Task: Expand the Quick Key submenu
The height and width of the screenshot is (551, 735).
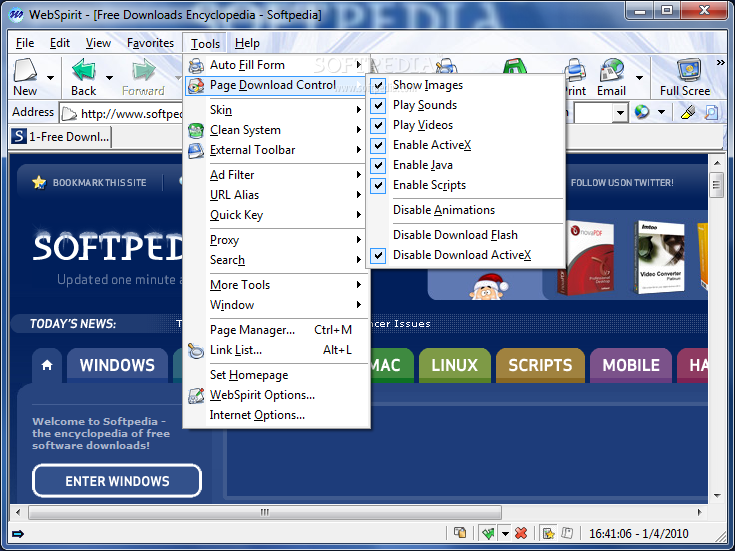Action: coord(277,215)
